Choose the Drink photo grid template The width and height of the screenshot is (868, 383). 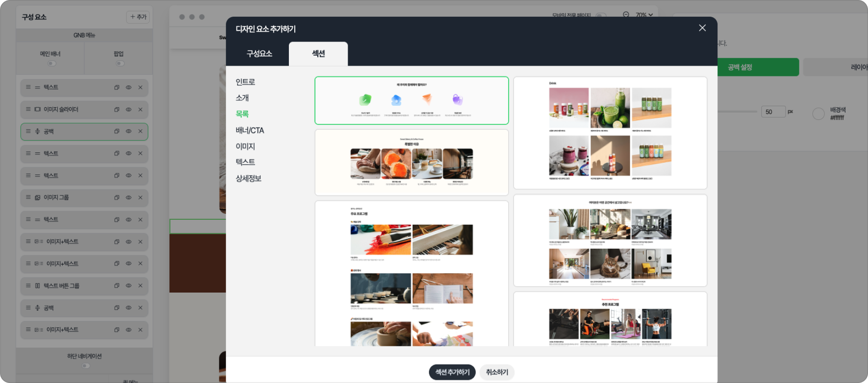point(610,133)
